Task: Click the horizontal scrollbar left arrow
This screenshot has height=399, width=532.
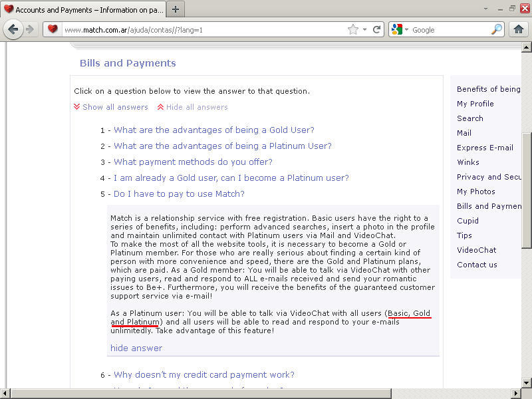Action: [5, 394]
